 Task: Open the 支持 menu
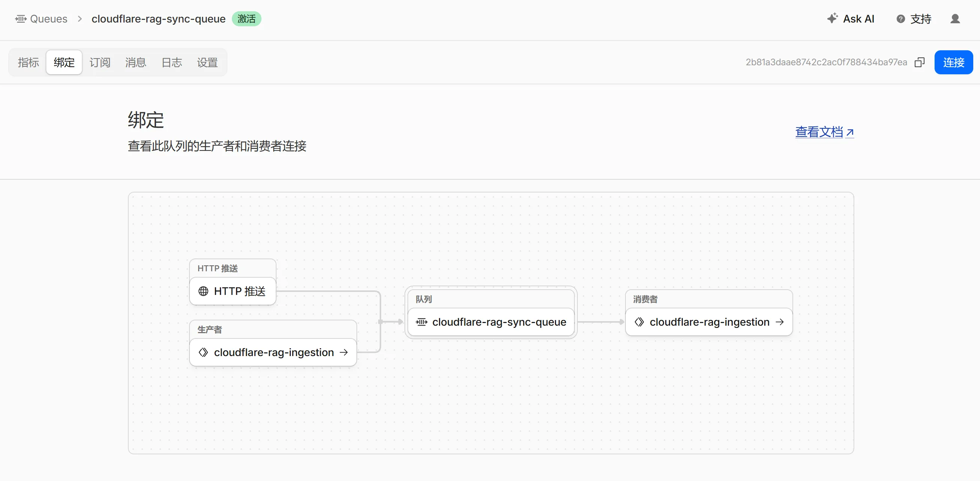point(914,19)
